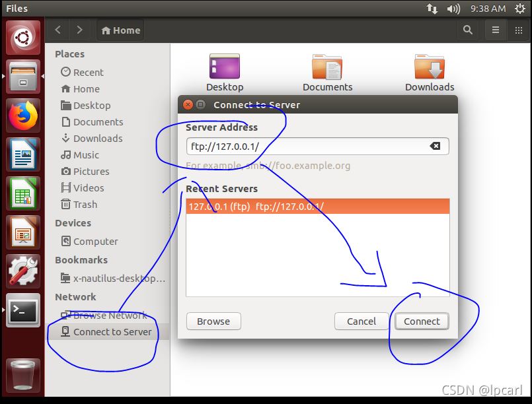Open System Settings tool in launcher

pyautogui.click(x=23, y=271)
